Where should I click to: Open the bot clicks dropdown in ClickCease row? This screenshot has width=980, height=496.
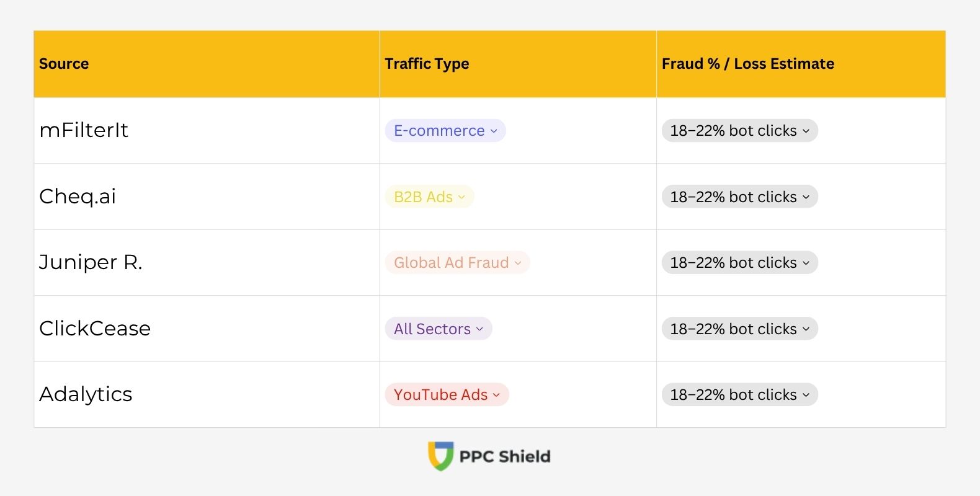[x=739, y=329]
